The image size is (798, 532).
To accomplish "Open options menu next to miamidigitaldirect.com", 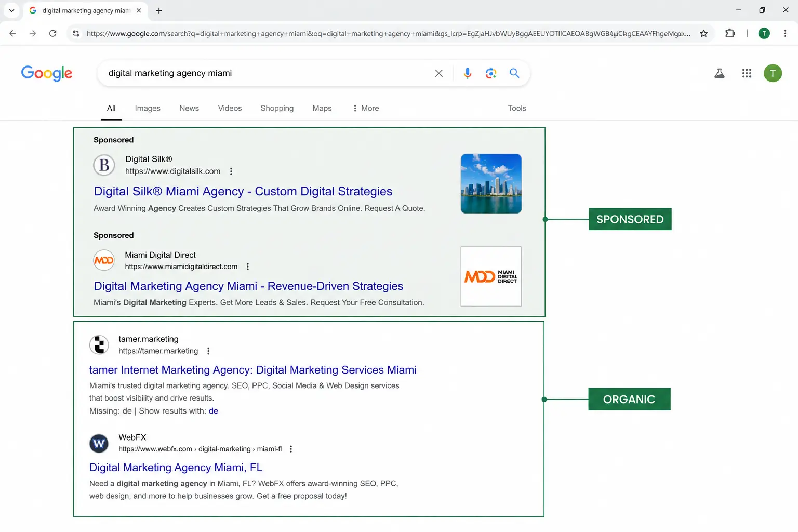I will pos(248,267).
